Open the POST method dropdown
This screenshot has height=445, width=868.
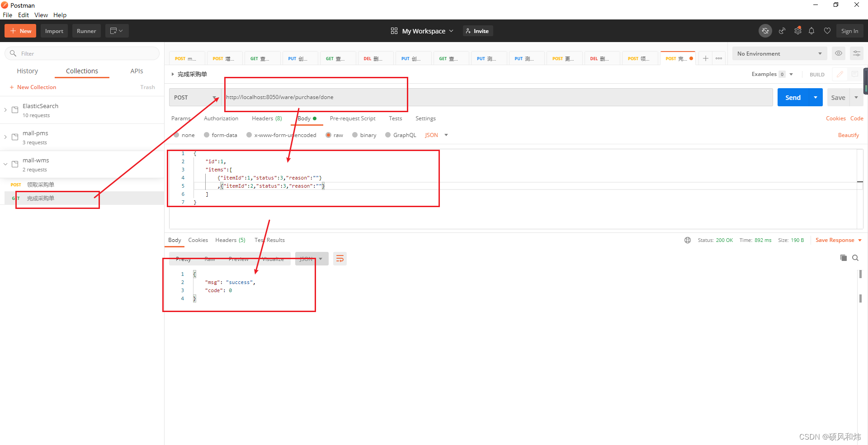(195, 97)
